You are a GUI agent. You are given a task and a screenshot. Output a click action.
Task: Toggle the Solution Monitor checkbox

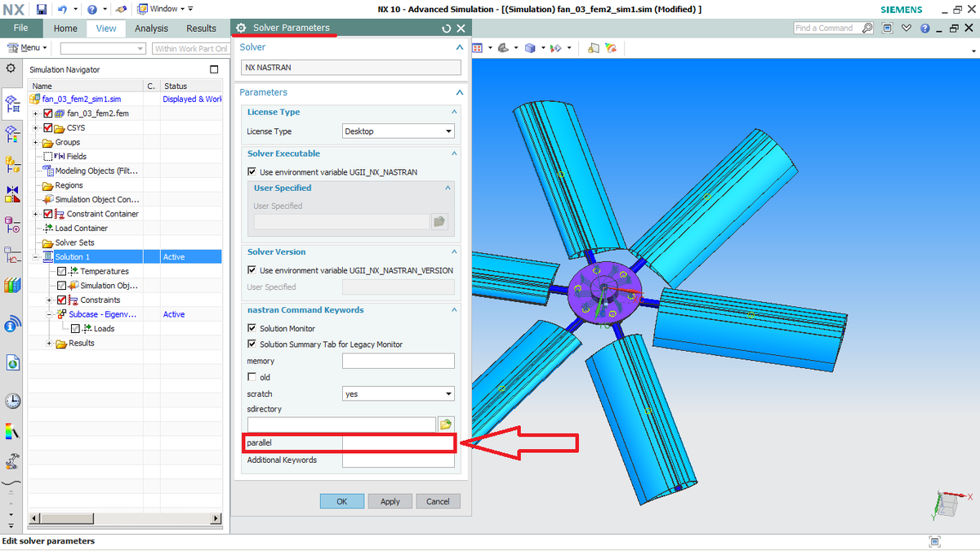tap(252, 328)
